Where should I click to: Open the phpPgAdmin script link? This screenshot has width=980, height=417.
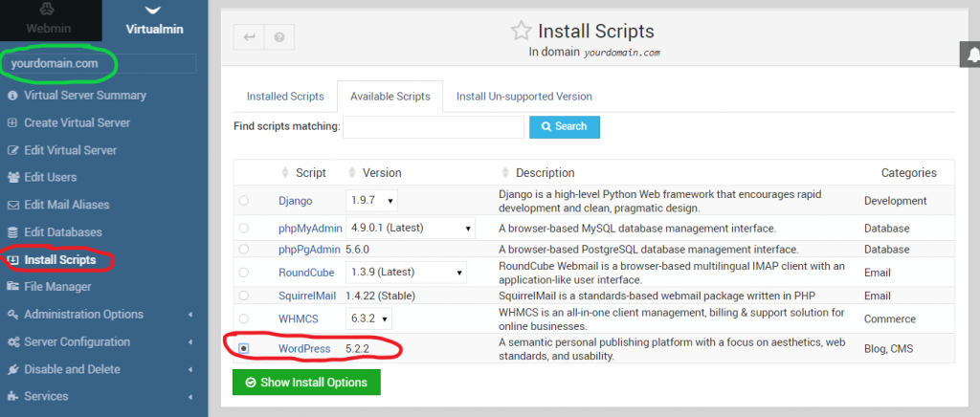coord(310,249)
